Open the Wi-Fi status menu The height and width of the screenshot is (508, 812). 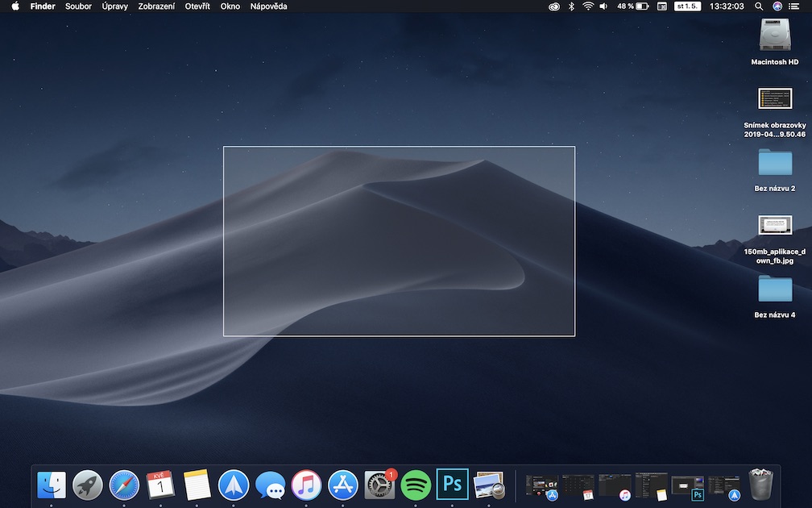[588, 6]
